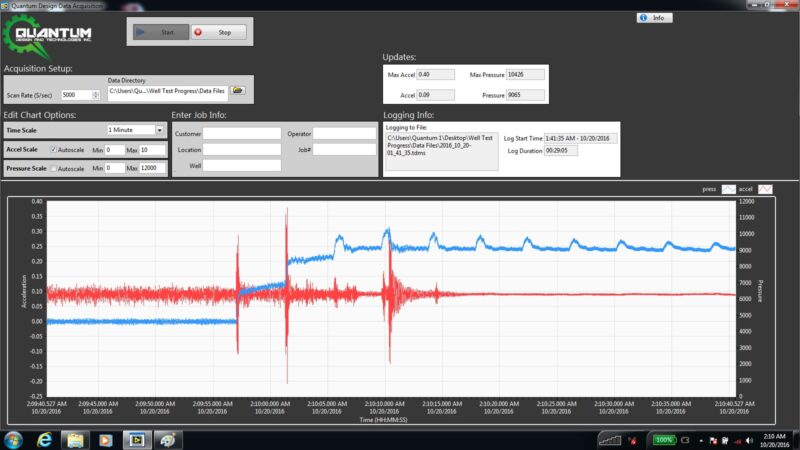The width and height of the screenshot is (800, 450).
Task: Switch to the LabVIEW data acquisition taskbar item
Action: pos(137,440)
